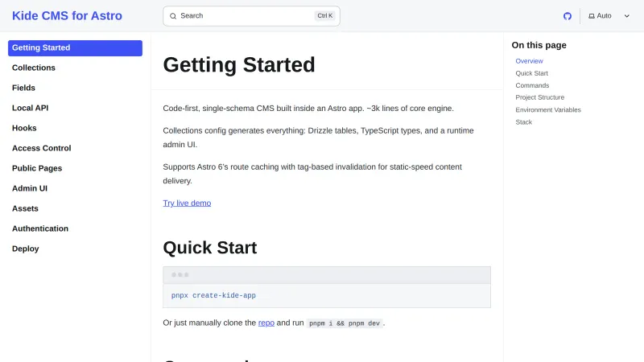
Task: Open the Kide CMS for Astro home link
Action: [67, 15]
